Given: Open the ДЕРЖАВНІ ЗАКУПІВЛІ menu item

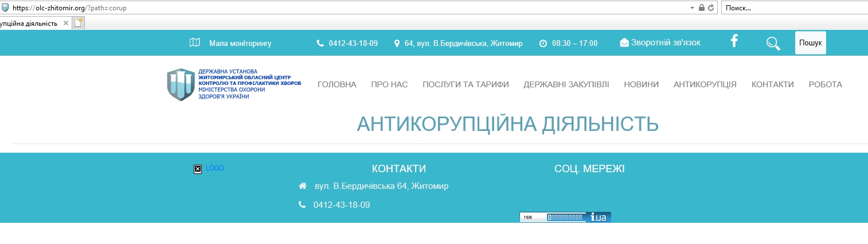Looking at the screenshot, I should (x=566, y=84).
